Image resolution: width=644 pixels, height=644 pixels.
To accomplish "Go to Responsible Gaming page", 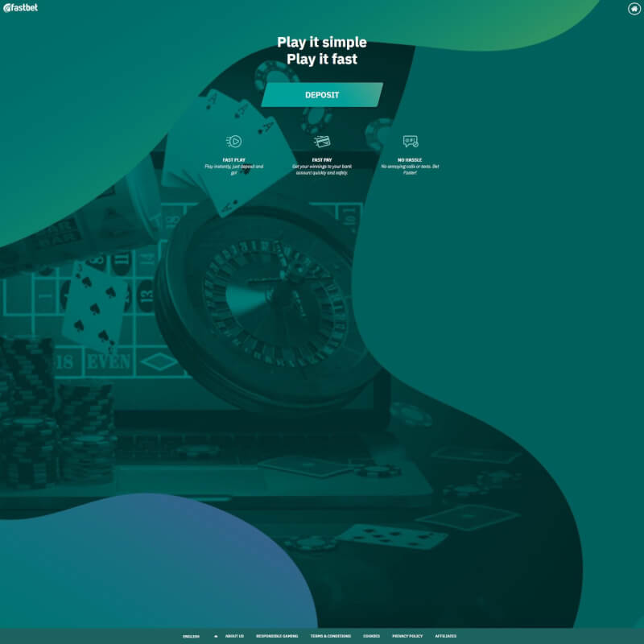I will (277, 636).
